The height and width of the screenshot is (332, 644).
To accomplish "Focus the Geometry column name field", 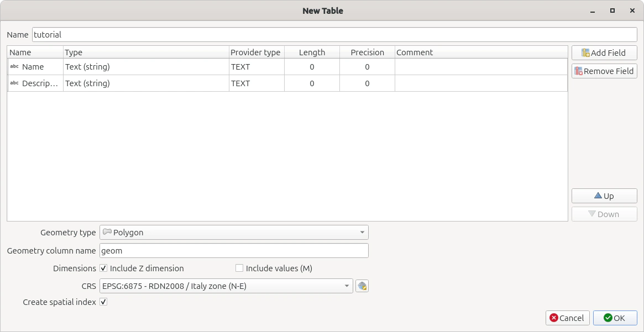I will [234, 251].
